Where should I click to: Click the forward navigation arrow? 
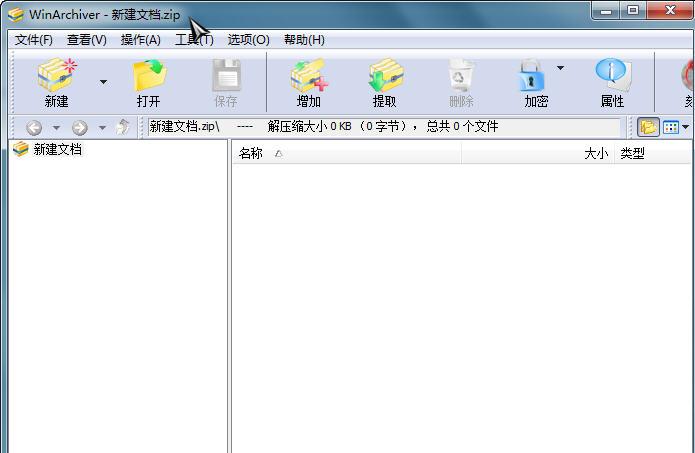click(x=80, y=128)
